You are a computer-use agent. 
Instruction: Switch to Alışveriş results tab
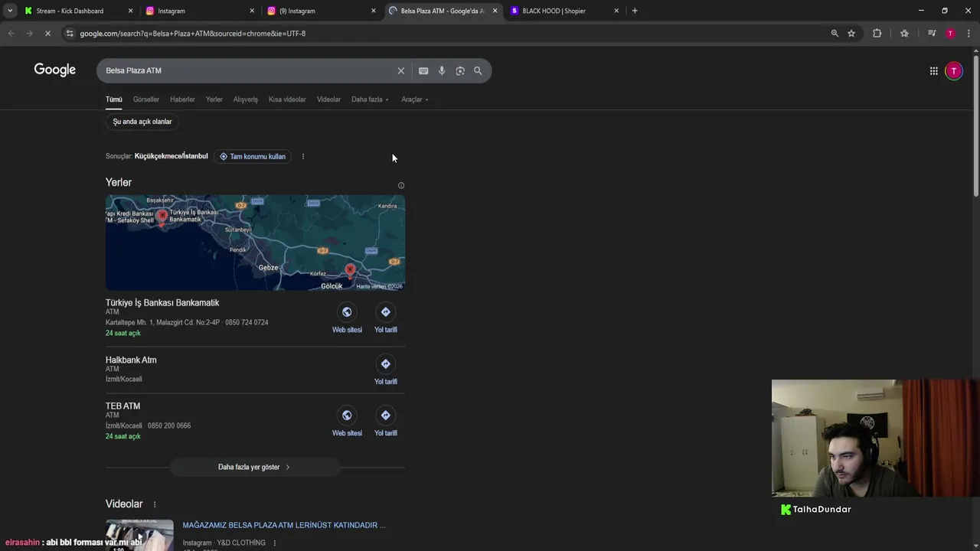click(246, 99)
